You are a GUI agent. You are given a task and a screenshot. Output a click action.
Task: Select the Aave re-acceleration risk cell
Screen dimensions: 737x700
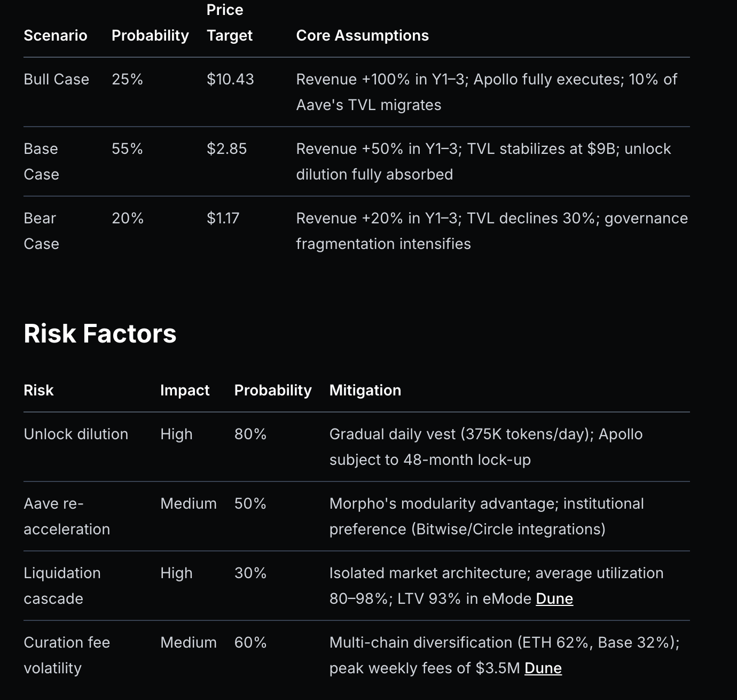[x=67, y=516]
